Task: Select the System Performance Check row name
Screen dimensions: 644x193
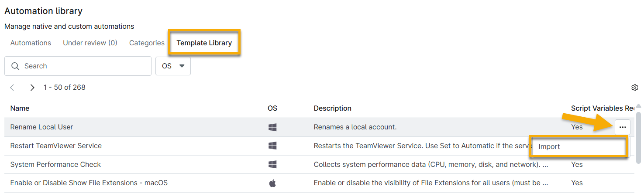Action: tap(55, 165)
